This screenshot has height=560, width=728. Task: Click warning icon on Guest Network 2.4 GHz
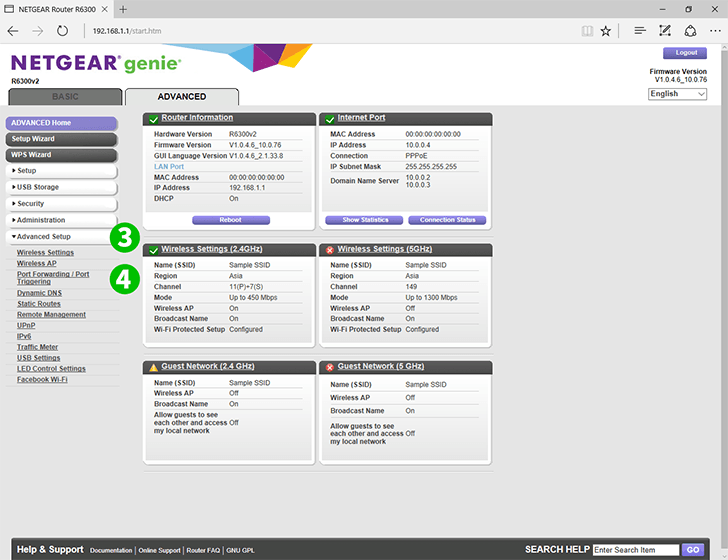click(x=153, y=368)
